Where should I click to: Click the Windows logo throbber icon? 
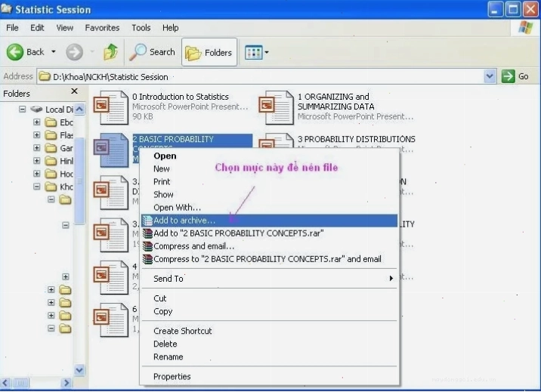(x=525, y=28)
